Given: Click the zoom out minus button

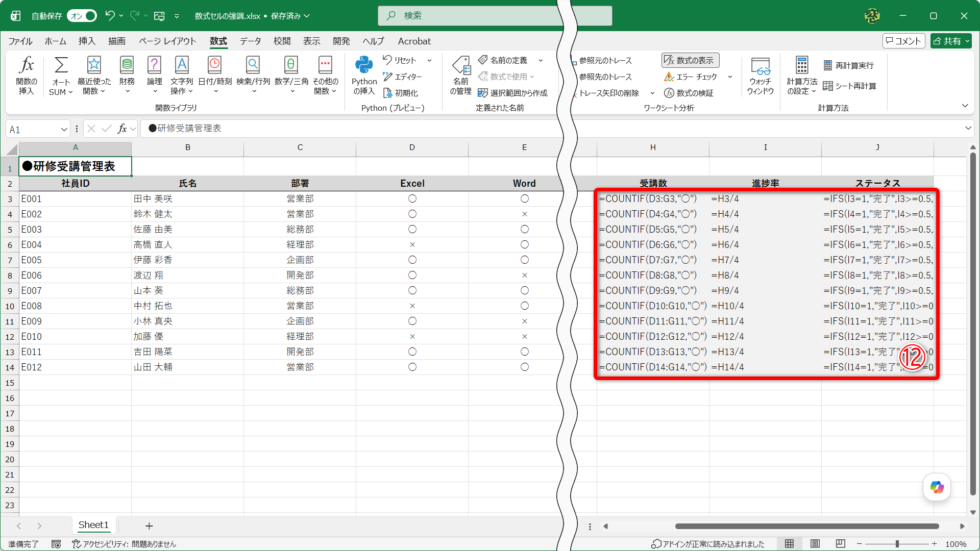Looking at the screenshot, I should pyautogui.click(x=860, y=544).
